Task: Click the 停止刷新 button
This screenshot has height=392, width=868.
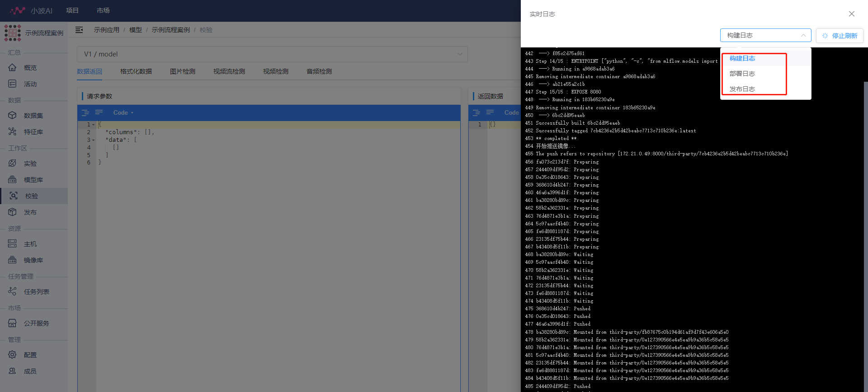Action: pyautogui.click(x=840, y=36)
